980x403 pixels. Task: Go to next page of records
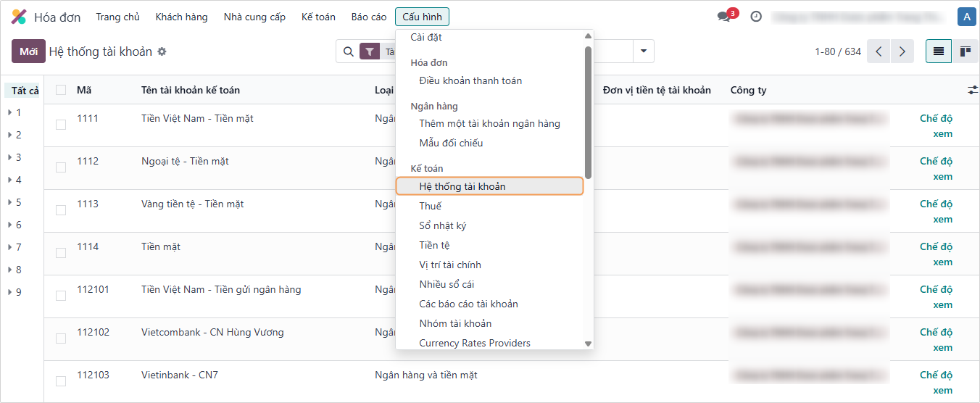(902, 51)
